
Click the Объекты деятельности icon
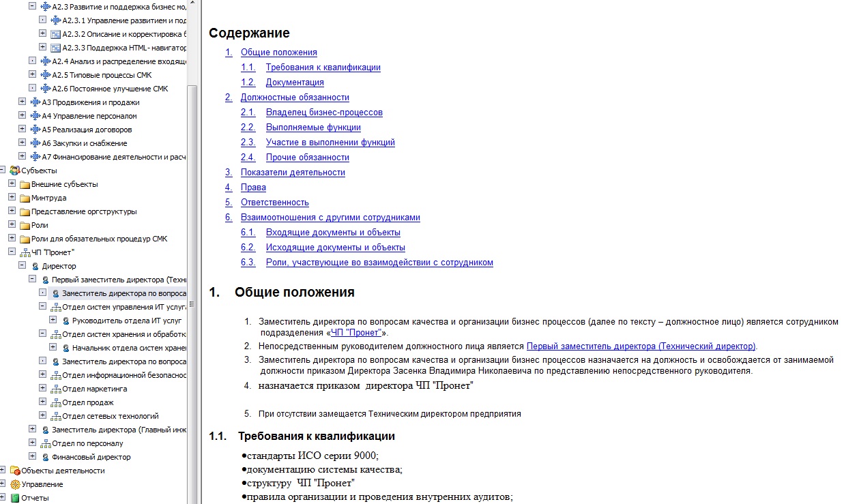point(14,471)
